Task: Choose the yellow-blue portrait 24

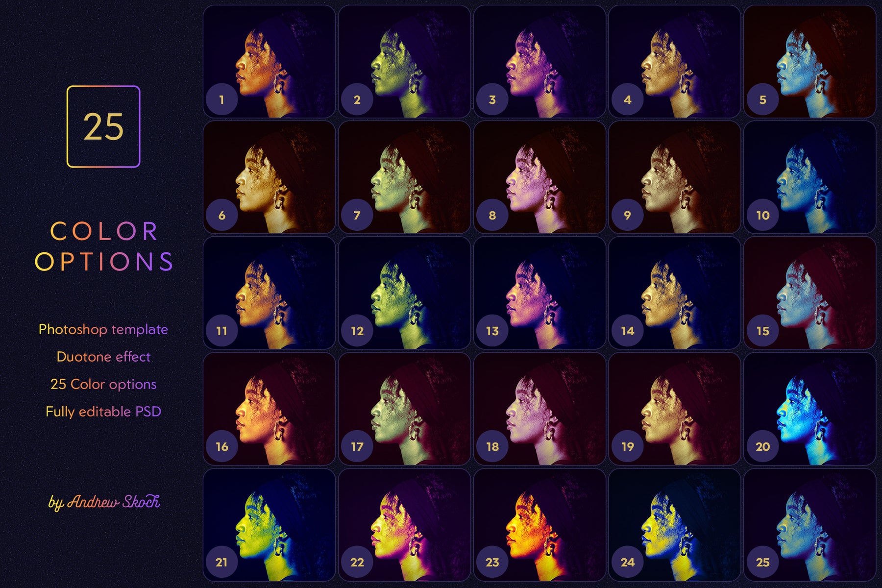Action: tap(675, 524)
